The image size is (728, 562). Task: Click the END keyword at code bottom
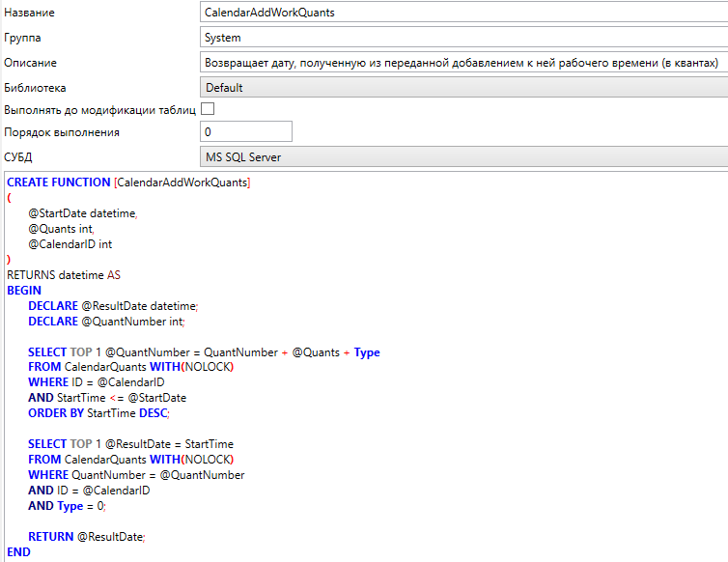pos(18,551)
